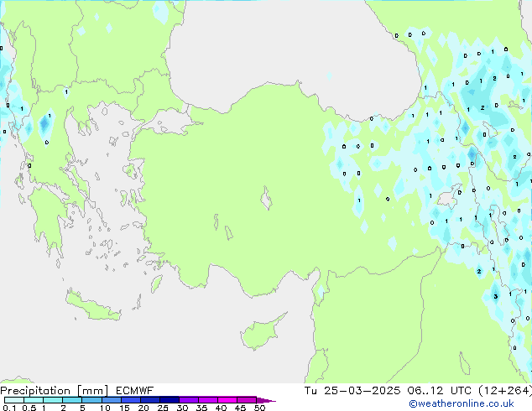Click the 'Tu 25-03-2025' date text
The image size is (532, 411).
coord(352,391)
